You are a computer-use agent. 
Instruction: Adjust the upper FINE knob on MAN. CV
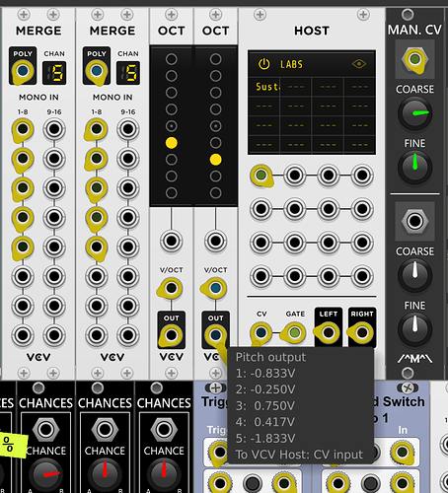(414, 167)
